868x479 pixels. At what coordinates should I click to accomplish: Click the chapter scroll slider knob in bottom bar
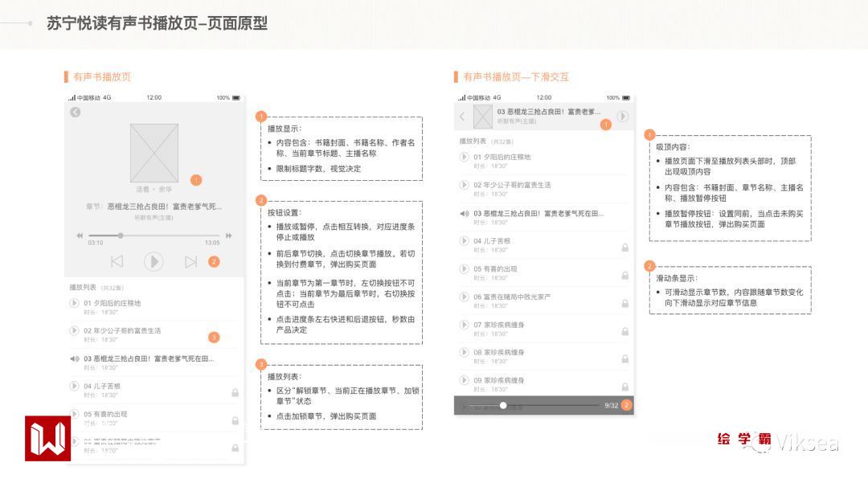point(502,405)
